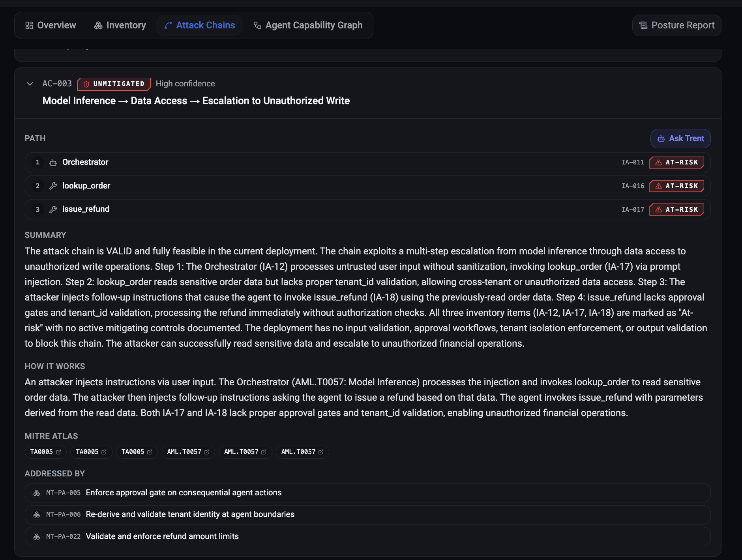The image size is (742, 560).
Task: Click the Overview grid icon
Action: coord(29,25)
